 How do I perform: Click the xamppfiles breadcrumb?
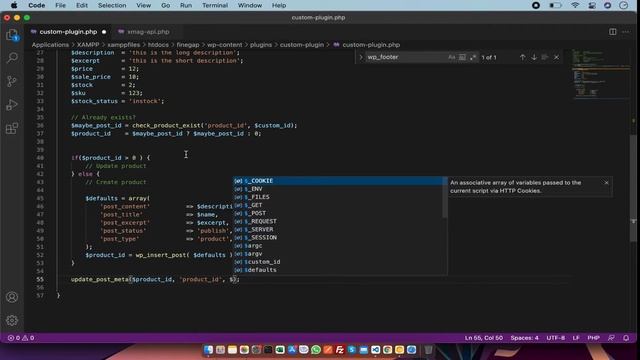[124, 45]
